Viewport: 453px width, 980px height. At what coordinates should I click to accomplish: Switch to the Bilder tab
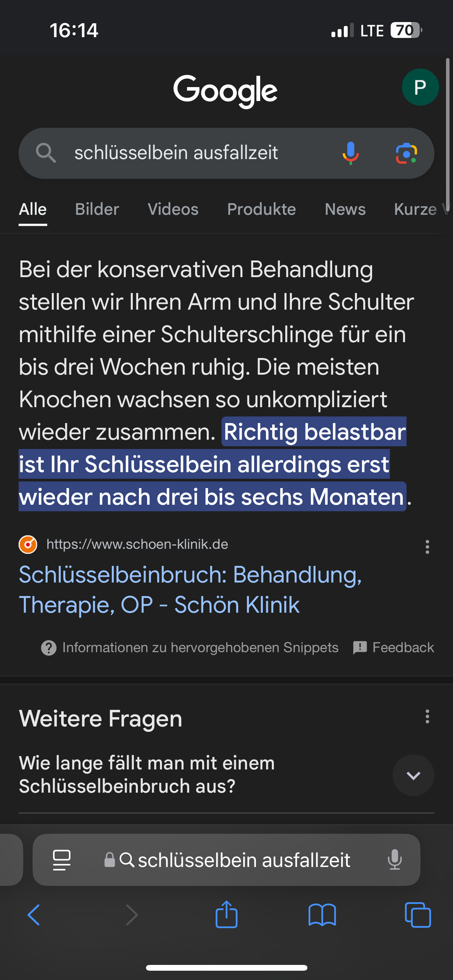tap(97, 209)
